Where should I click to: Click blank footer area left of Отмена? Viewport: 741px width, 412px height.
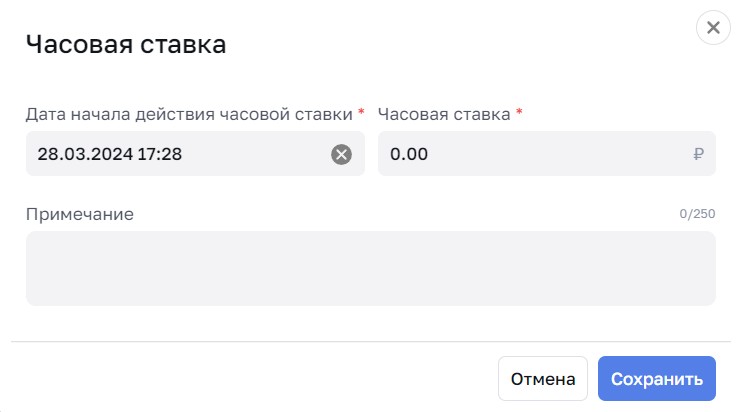tap(250, 379)
